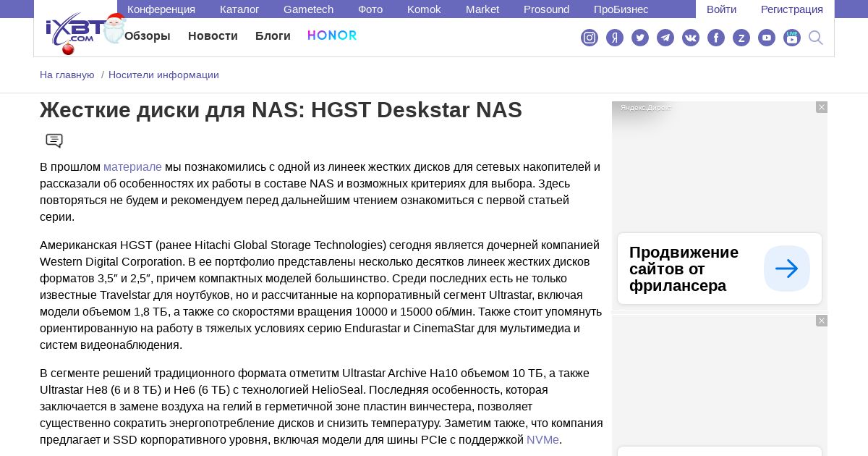Follow the материале link in article
The width and height of the screenshot is (868, 456).
[132, 167]
